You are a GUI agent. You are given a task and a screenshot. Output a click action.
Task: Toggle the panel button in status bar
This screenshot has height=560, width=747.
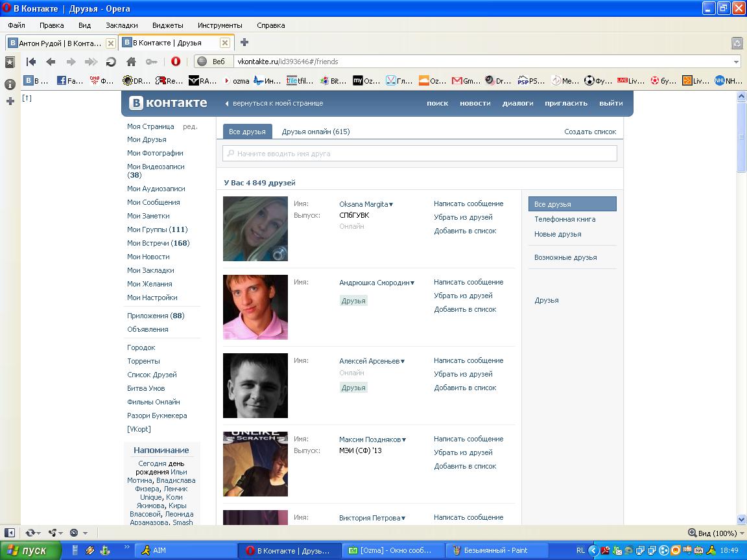click(10, 533)
